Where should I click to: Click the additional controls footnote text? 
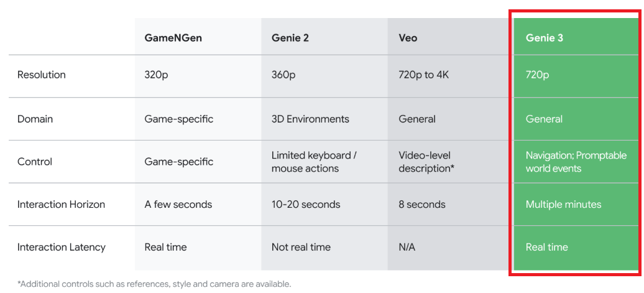coord(154,284)
